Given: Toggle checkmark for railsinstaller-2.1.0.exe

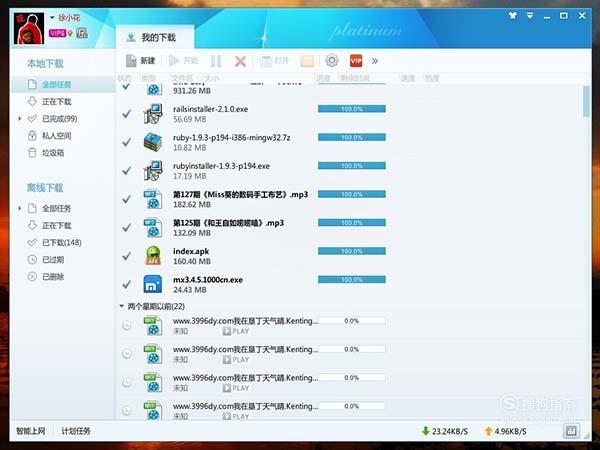Looking at the screenshot, I should (x=127, y=114).
